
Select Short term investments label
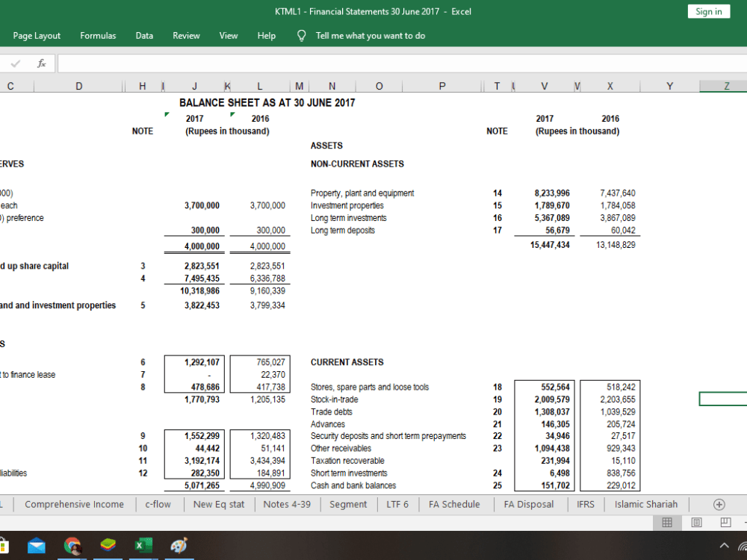pyautogui.click(x=349, y=473)
